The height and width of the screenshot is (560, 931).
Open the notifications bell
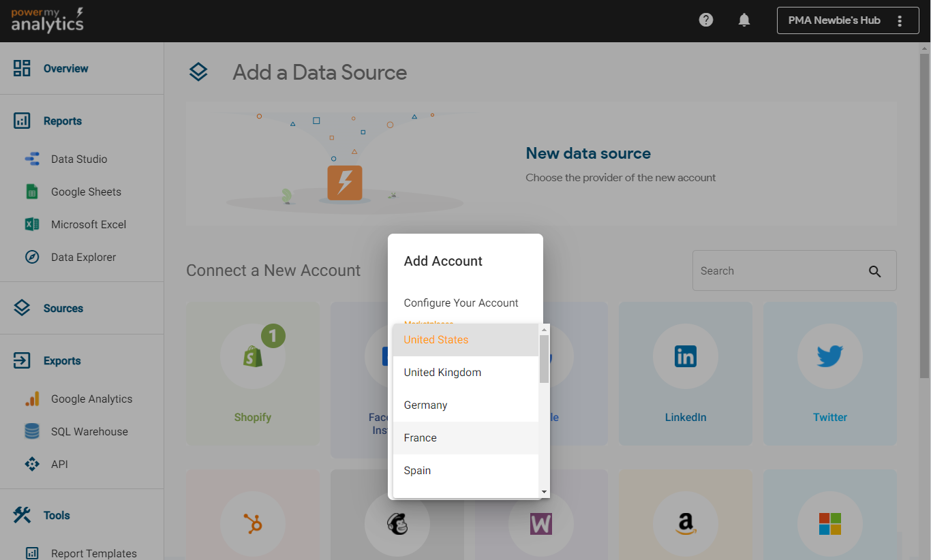[x=744, y=20]
